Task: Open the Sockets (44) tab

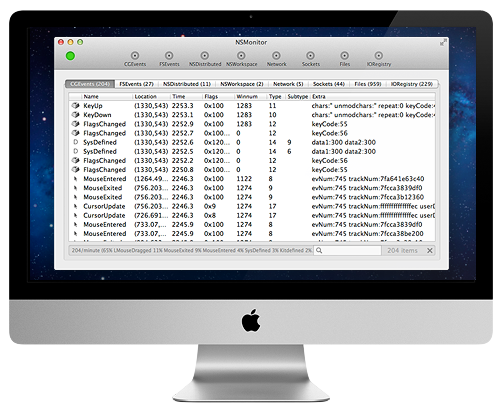Action: pos(329,84)
